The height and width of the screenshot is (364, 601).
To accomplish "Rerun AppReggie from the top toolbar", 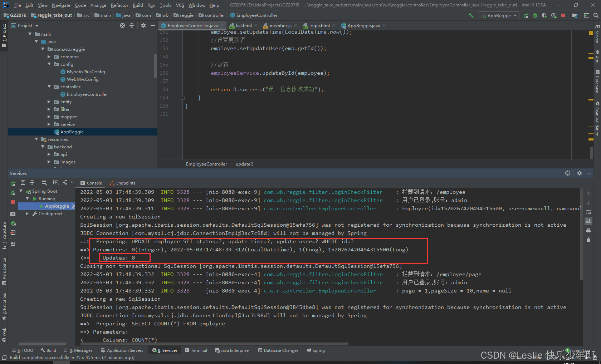I will [526, 15].
